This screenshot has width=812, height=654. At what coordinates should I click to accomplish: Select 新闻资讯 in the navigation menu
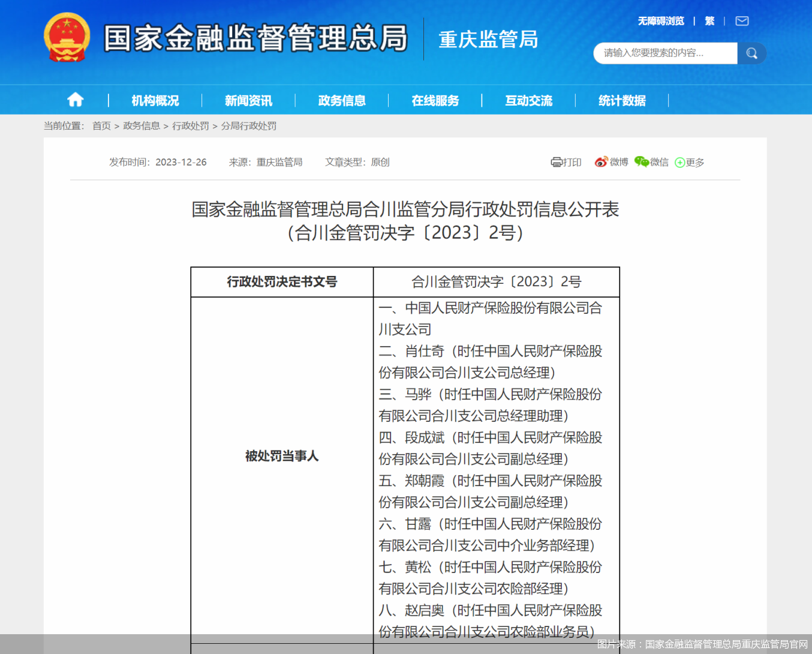248,100
